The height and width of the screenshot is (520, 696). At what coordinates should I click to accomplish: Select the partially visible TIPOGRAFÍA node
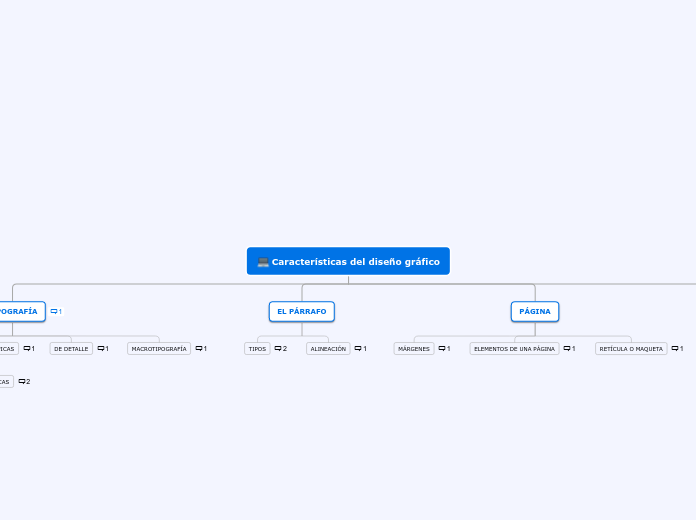[x=20, y=311]
